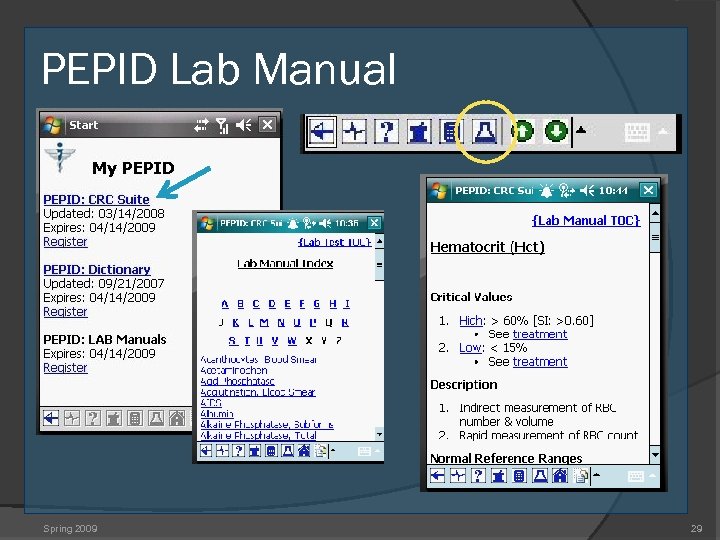Click the back arrow in the My PEPID window toolbar
720x540 pixels.
click(51, 418)
